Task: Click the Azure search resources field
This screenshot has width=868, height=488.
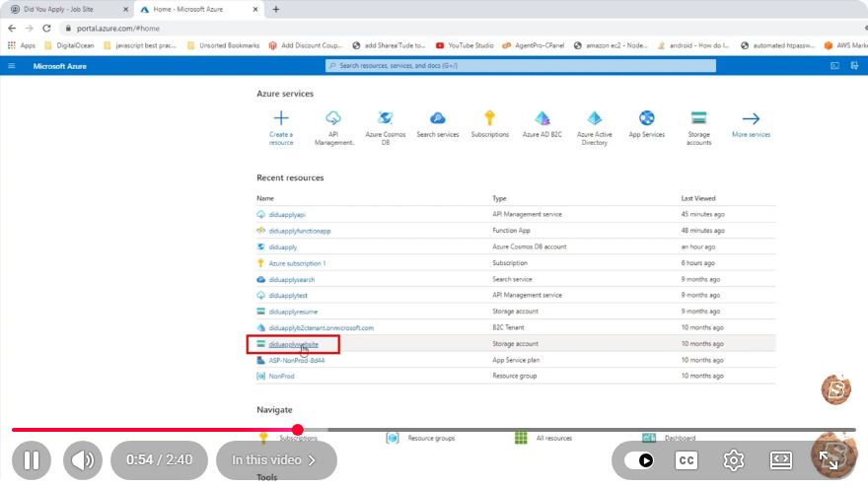Action: (x=521, y=66)
